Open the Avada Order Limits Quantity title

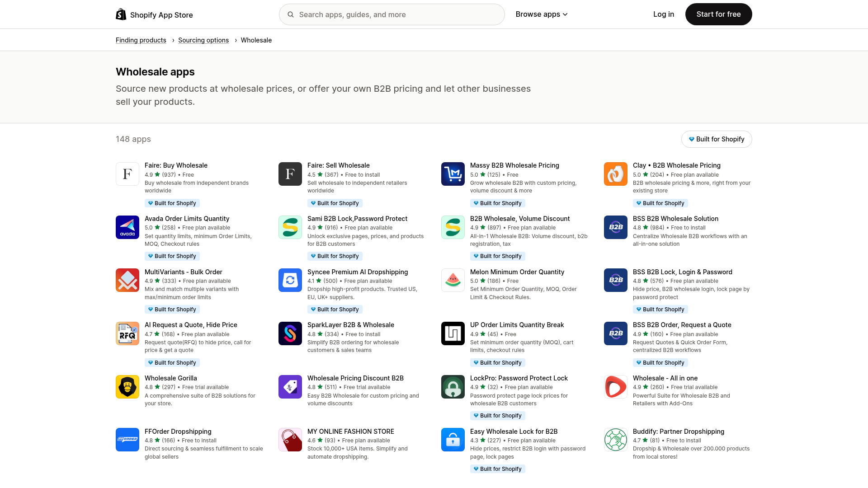click(x=187, y=219)
